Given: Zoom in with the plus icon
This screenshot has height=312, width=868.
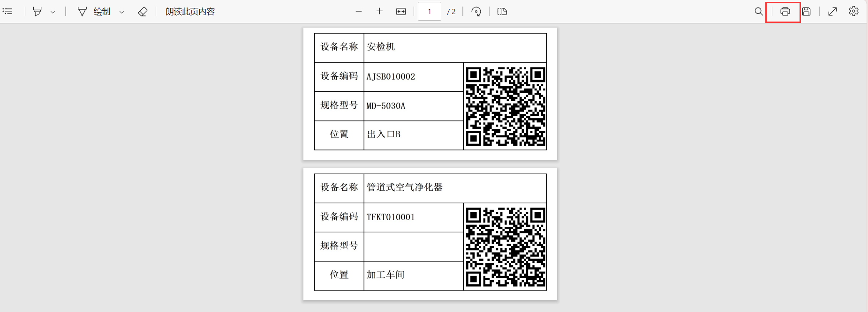Looking at the screenshot, I should [379, 11].
